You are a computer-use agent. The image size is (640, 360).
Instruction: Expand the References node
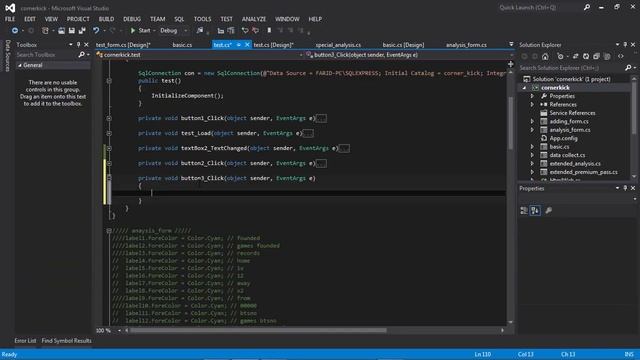(x=532, y=104)
